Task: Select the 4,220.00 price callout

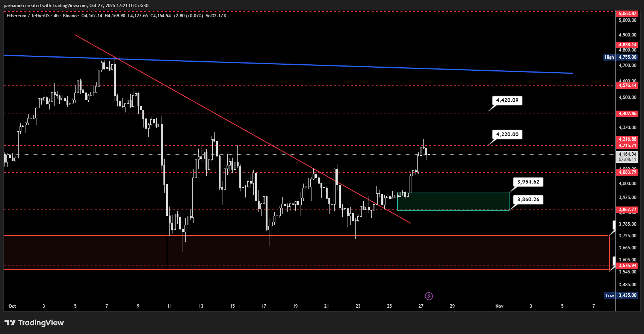Action: tap(507, 135)
